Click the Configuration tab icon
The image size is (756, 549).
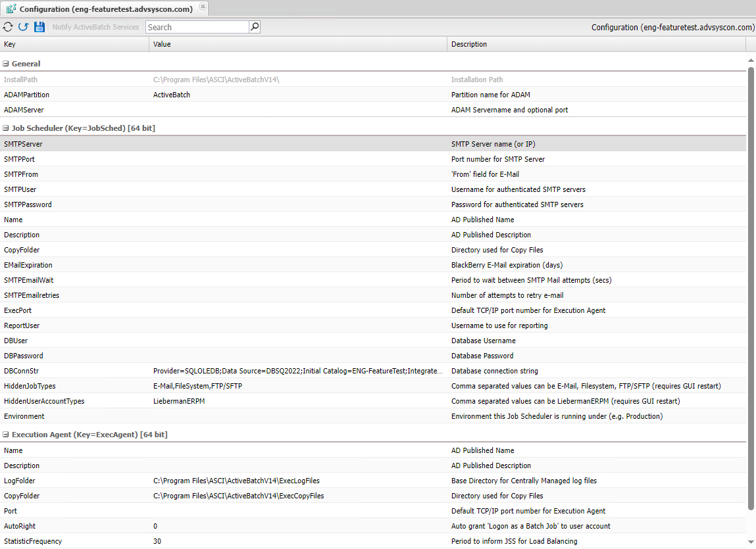click(x=11, y=9)
